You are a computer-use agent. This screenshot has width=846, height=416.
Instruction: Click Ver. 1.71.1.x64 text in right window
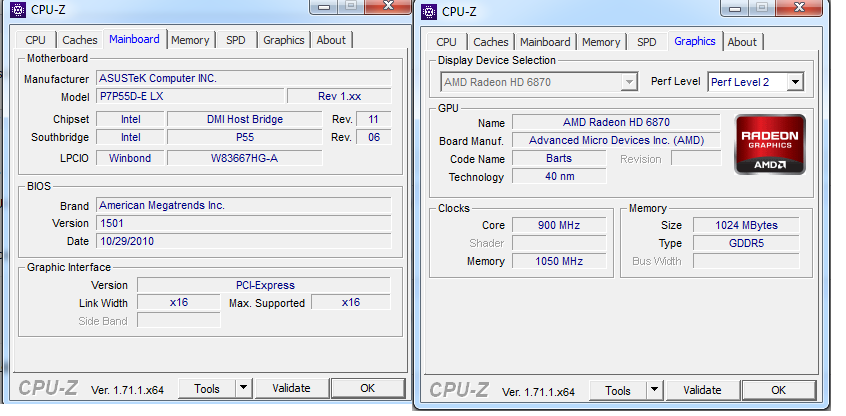pyautogui.click(x=538, y=392)
